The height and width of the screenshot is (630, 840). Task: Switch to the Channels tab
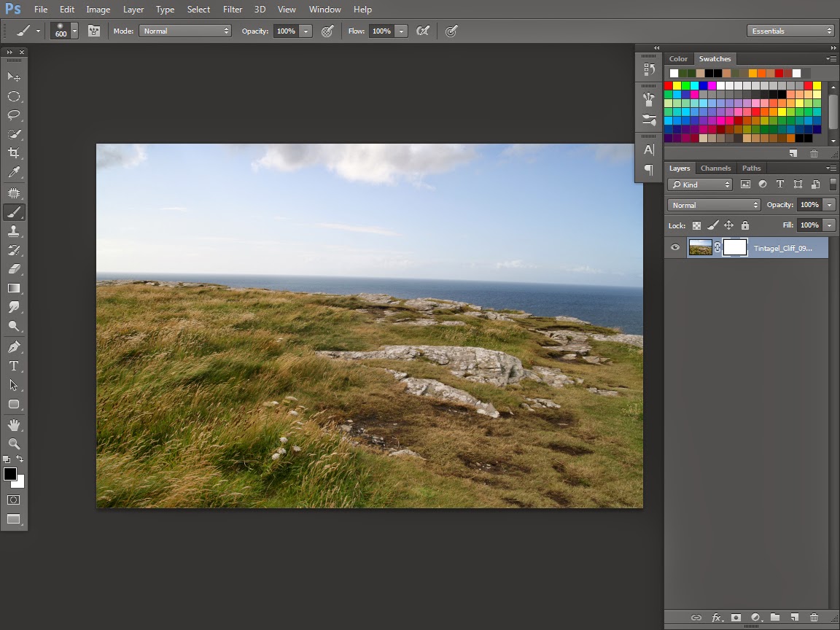pyautogui.click(x=715, y=168)
